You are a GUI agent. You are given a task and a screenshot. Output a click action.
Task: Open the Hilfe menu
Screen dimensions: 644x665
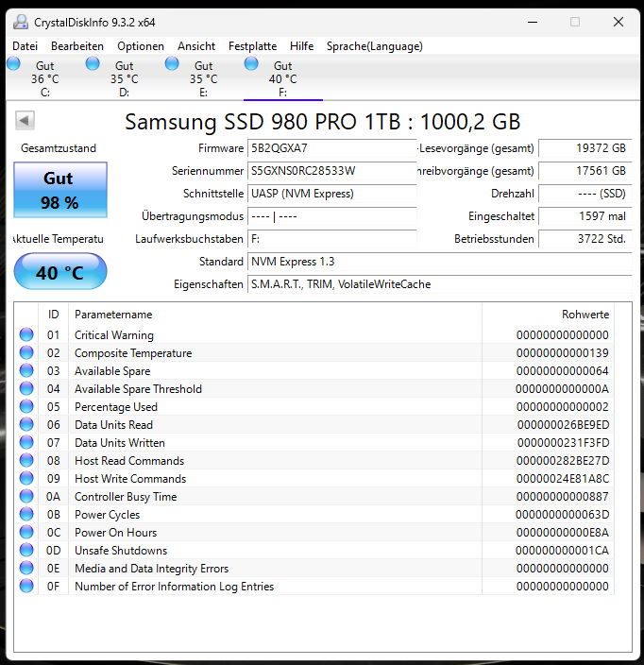coord(301,45)
